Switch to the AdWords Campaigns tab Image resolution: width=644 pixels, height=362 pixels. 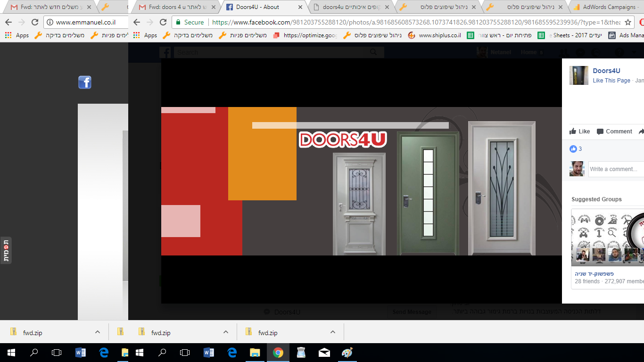pyautogui.click(x=607, y=7)
